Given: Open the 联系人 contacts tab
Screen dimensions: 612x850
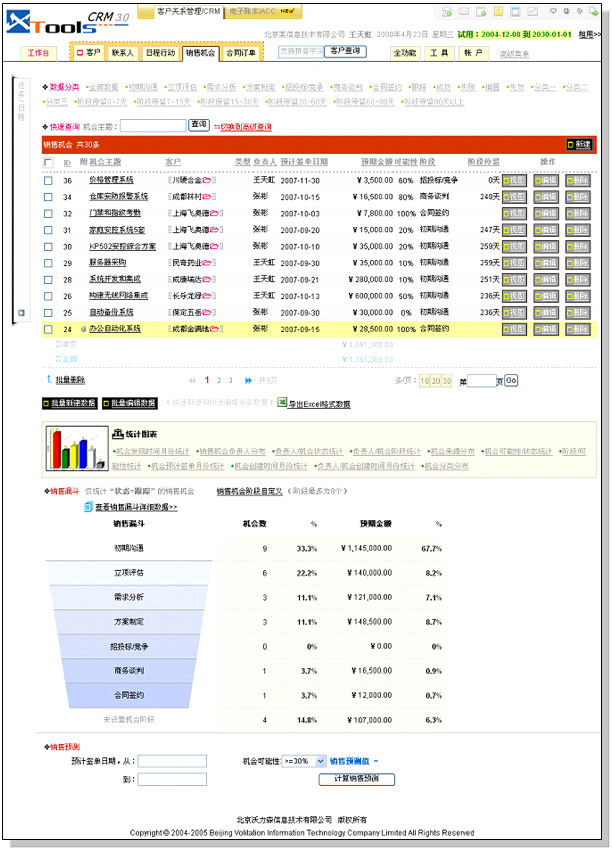Looking at the screenshot, I should pos(122,52).
